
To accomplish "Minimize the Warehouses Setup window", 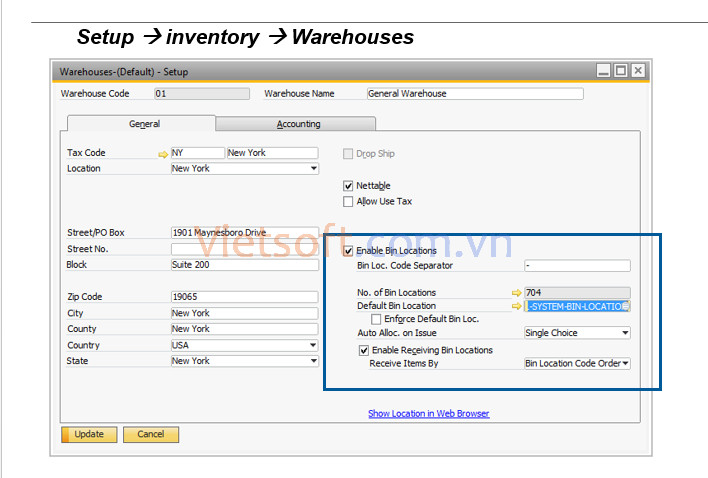I will pos(604,71).
